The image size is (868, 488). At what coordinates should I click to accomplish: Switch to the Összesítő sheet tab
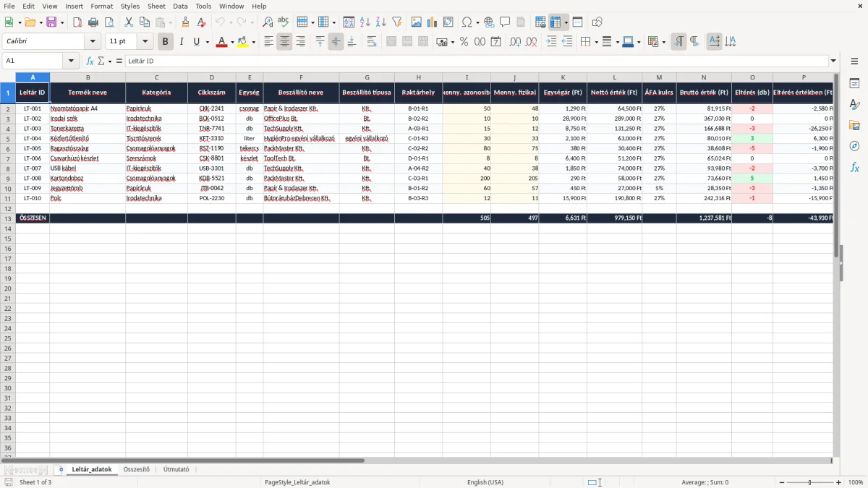pyautogui.click(x=137, y=469)
